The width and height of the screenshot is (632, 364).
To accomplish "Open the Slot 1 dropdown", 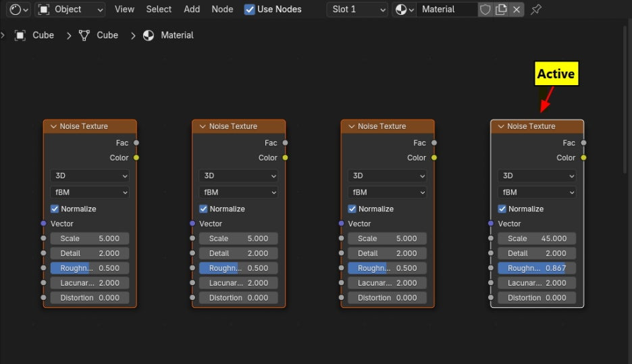I will 357,9.
